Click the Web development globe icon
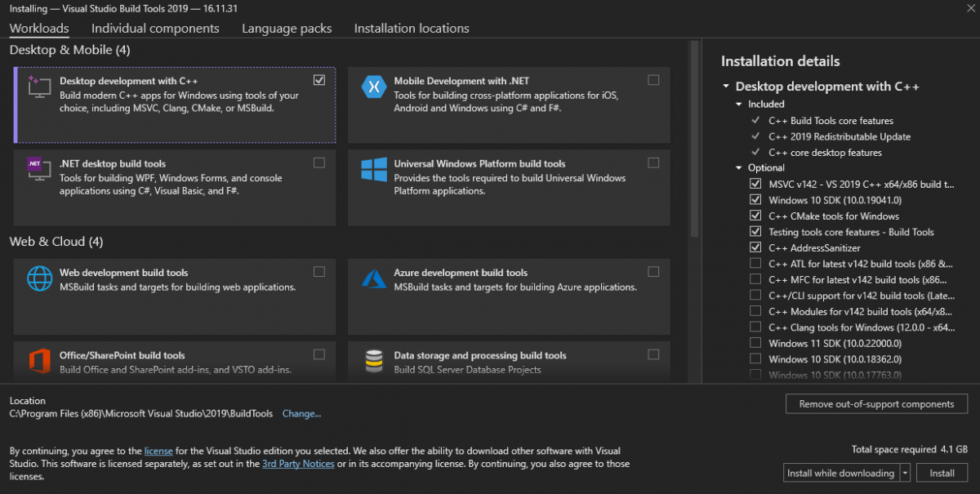980x494 pixels. [x=39, y=278]
